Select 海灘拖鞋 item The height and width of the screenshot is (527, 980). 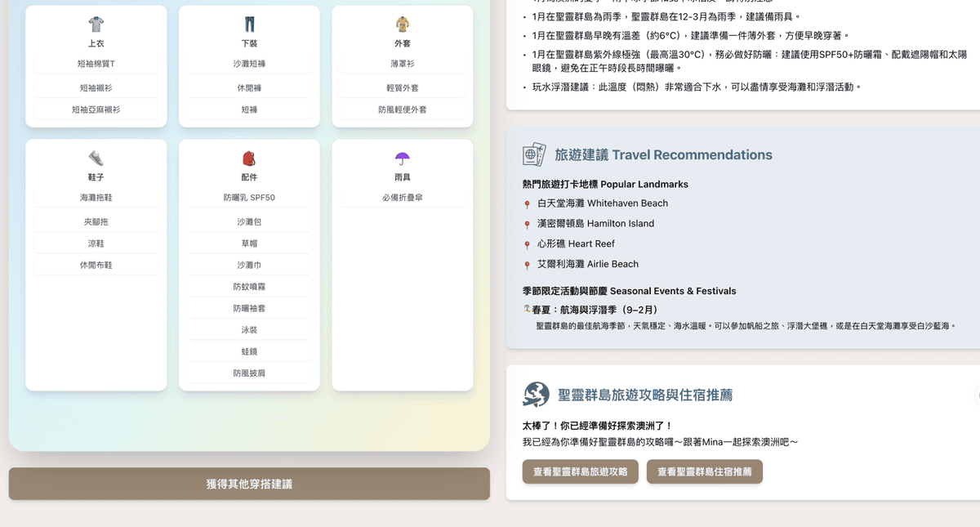click(x=96, y=198)
